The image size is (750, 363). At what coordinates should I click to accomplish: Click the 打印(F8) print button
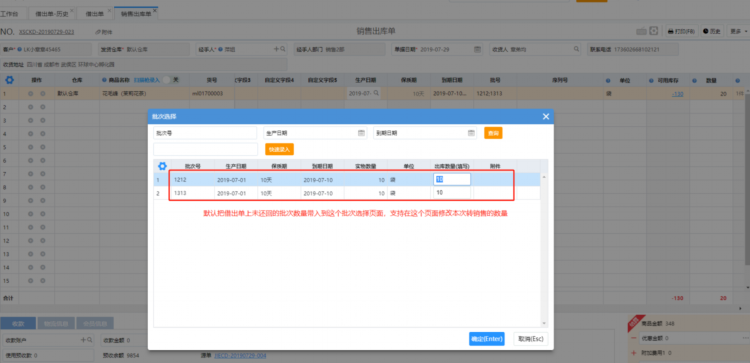[x=682, y=31]
